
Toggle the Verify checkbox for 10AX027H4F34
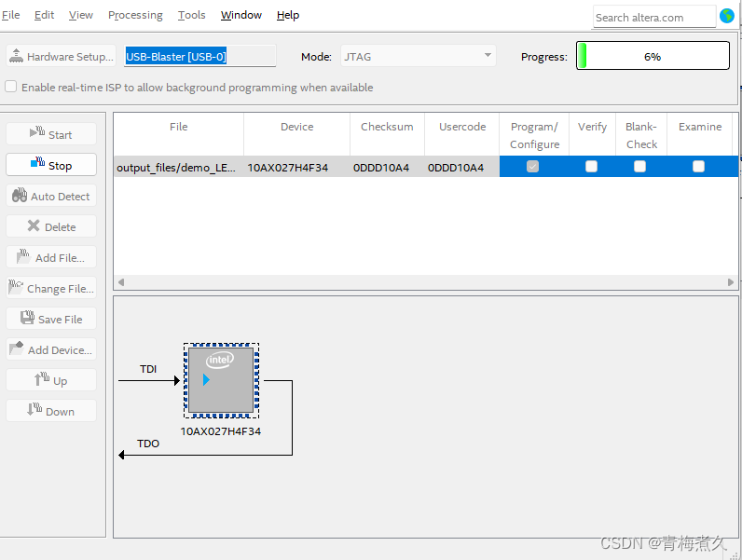pos(591,167)
